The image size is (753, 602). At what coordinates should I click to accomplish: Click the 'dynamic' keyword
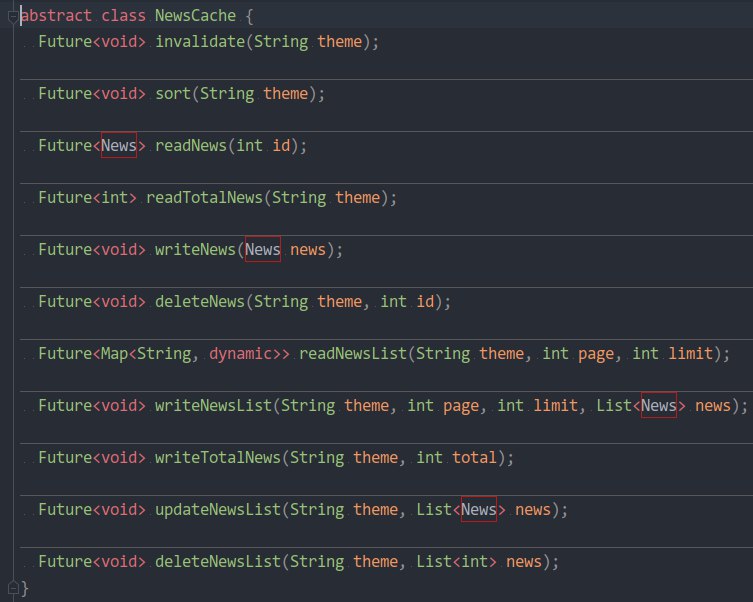tap(241, 353)
